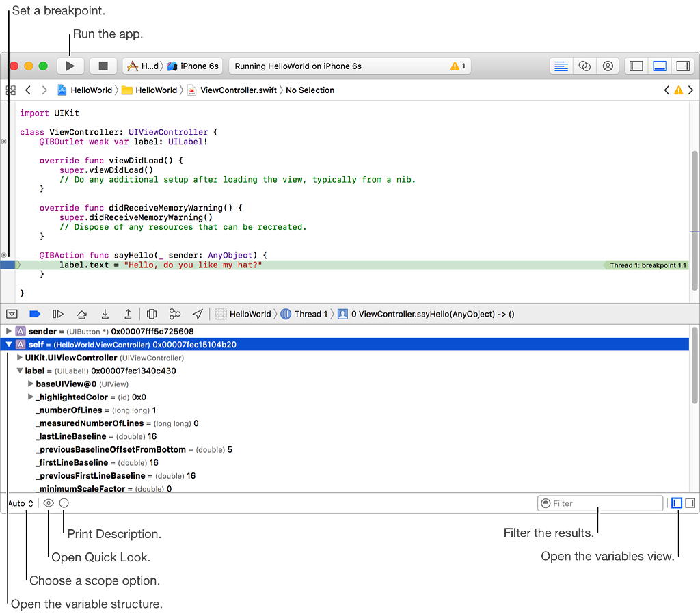
Task: Expand baseUIView@0 row
Action: click(x=30, y=384)
